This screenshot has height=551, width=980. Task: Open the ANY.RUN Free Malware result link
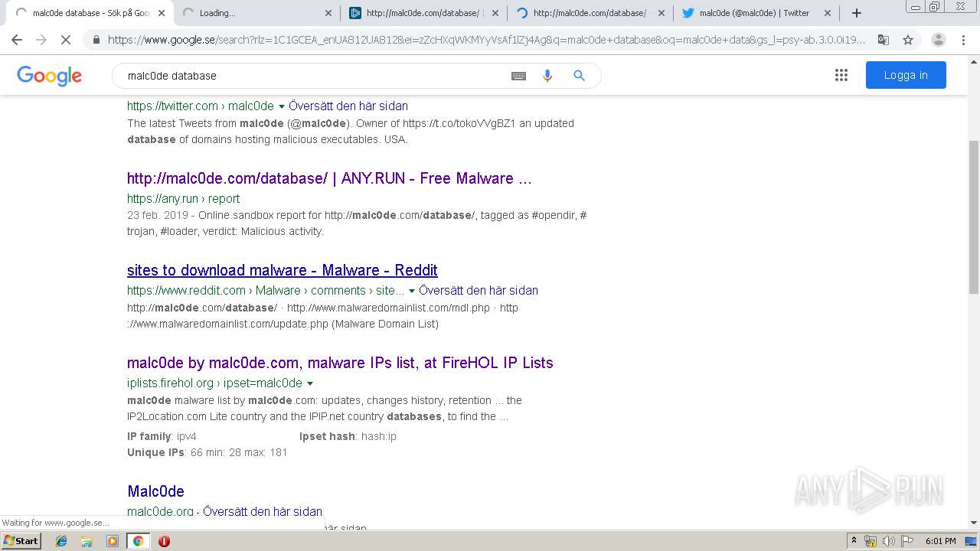(x=329, y=178)
